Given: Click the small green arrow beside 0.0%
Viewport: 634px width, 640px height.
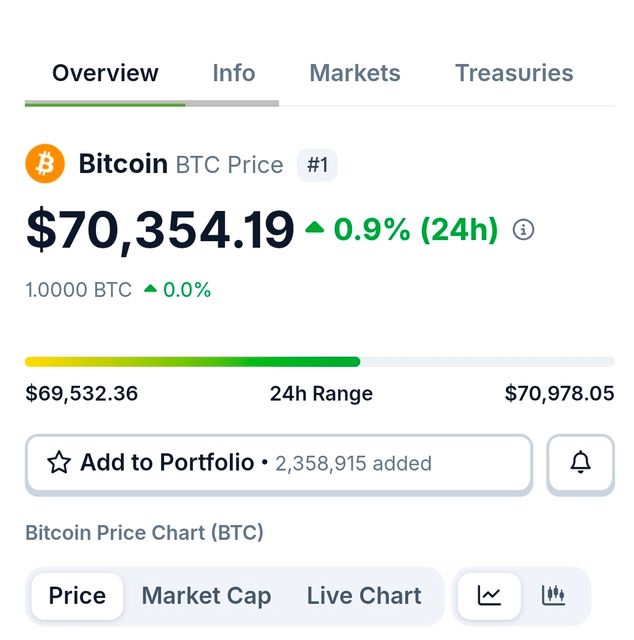Looking at the screenshot, I should point(150,290).
